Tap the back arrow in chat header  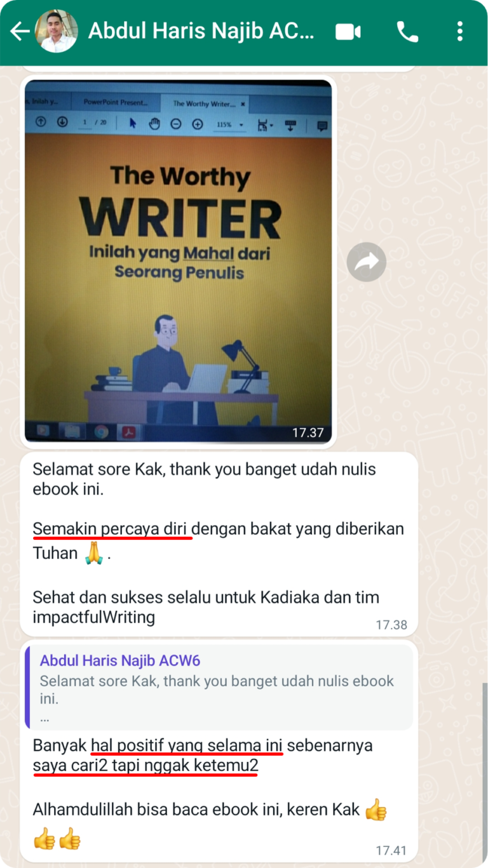[19, 31]
